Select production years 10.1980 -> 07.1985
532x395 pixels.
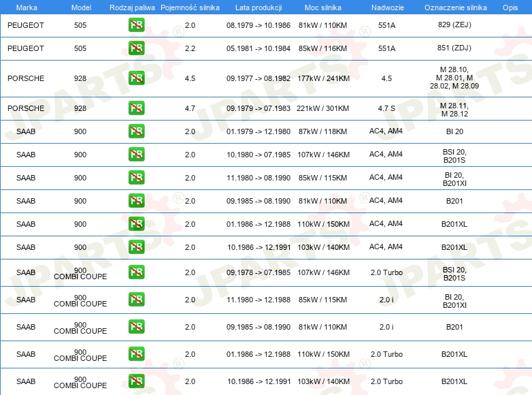(x=259, y=154)
